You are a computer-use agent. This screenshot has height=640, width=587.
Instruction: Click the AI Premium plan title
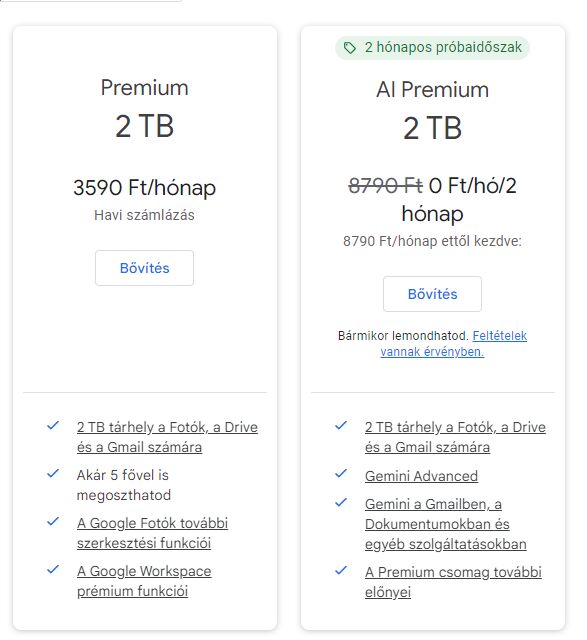click(432, 89)
